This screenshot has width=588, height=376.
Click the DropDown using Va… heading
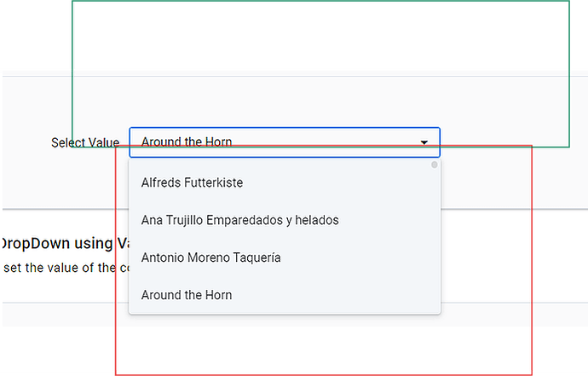65,244
